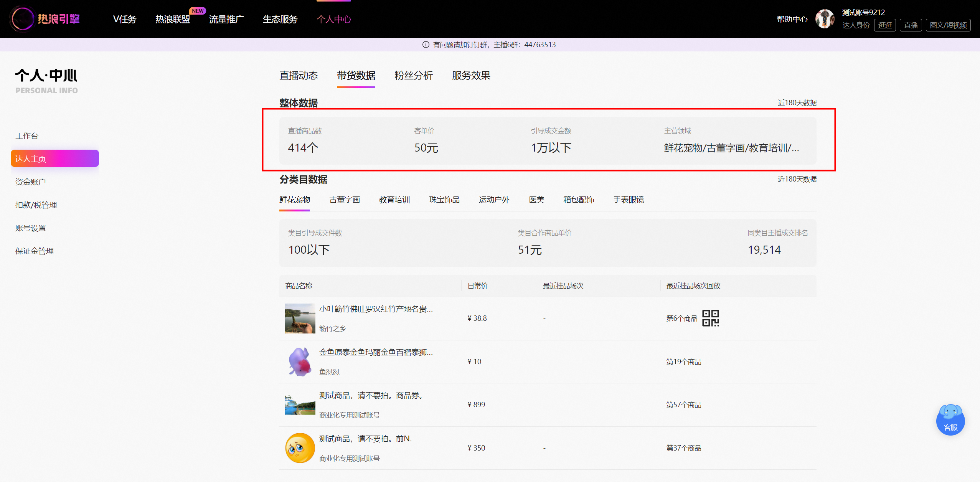The height and width of the screenshot is (482, 980).
Task: Select the 箱包配饰 category tab
Action: (579, 200)
